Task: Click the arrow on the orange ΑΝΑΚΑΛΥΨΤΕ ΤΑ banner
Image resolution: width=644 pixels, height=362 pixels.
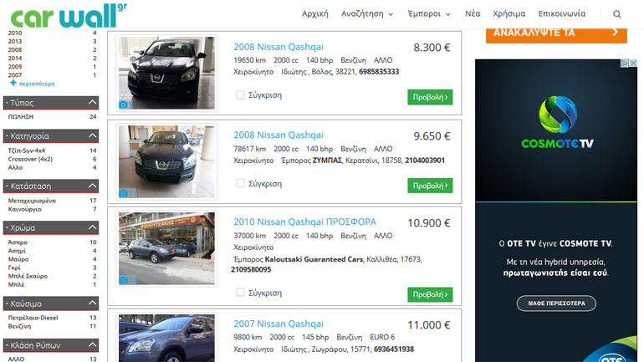Action: click(615, 32)
